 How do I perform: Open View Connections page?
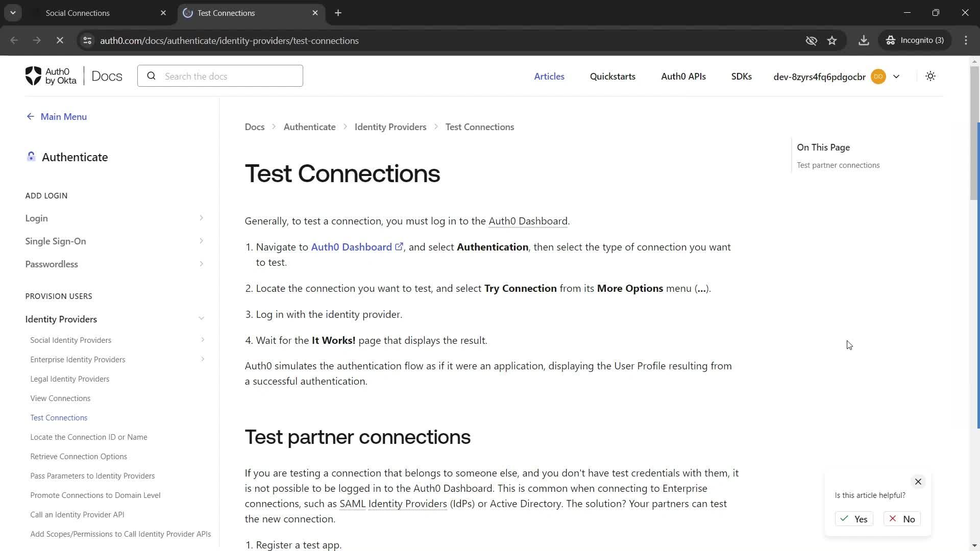[x=60, y=398]
